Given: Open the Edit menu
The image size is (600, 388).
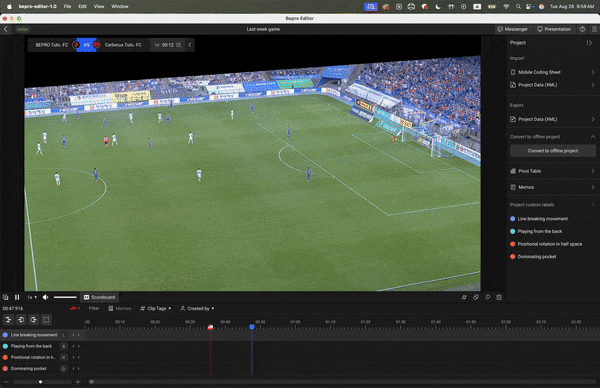Looking at the screenshot, I should (x=82, y=7).
